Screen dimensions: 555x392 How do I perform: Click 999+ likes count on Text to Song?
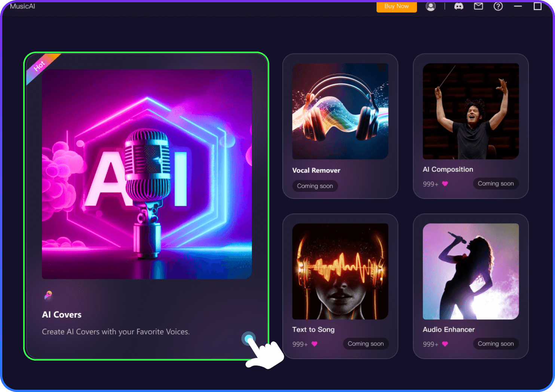(300, 344)
